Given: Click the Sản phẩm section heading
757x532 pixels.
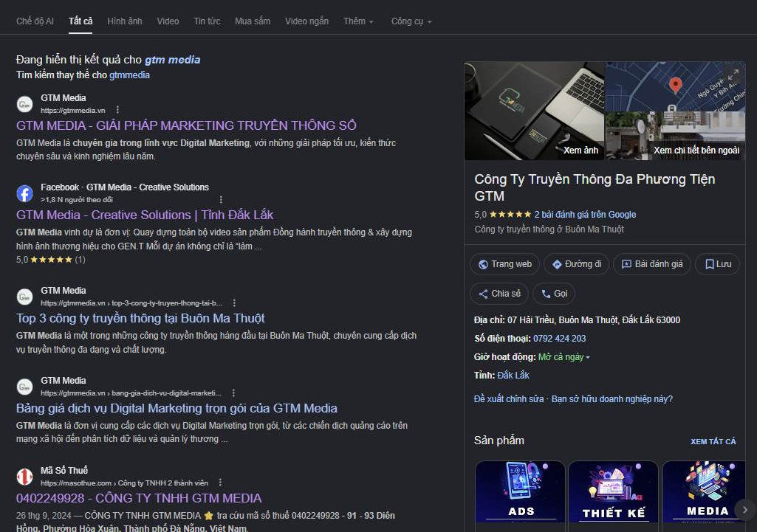Looking at the screenshot, I should point(499,441).
